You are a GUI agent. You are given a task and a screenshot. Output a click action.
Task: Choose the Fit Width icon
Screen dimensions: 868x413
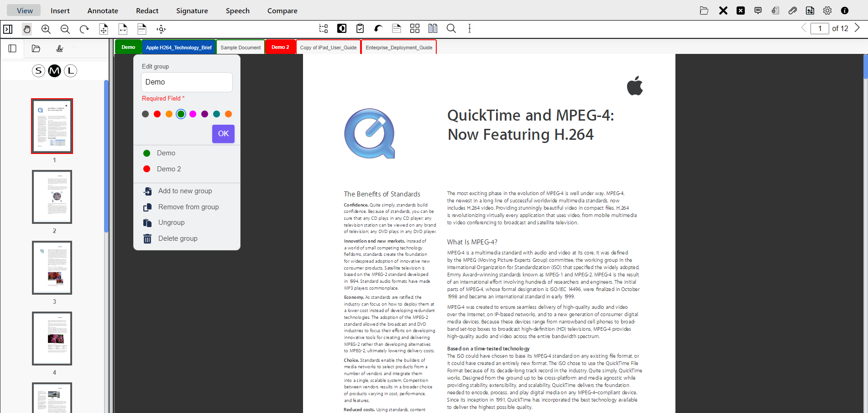[x=123, y=29]
